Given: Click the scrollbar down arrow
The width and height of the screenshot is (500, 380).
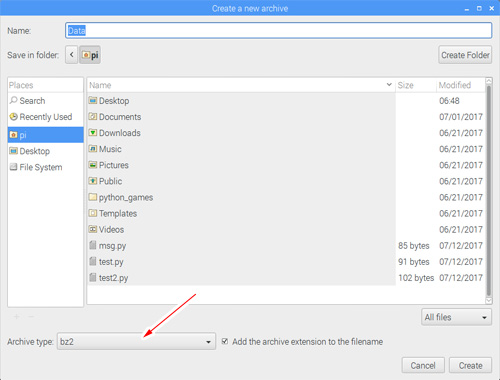Looking at the screenshot, I should pos(489,301).
